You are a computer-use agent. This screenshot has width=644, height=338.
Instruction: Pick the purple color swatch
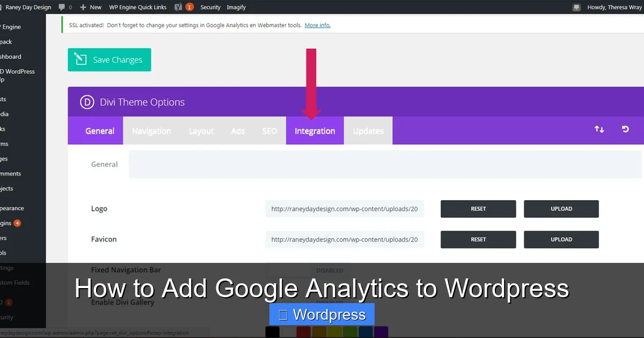pyautogui.click(x=381, y=332)
